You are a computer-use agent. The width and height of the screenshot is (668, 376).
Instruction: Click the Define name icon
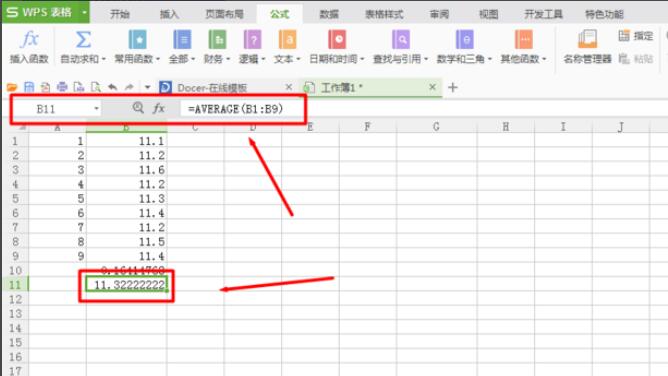[x=624, y=36]
